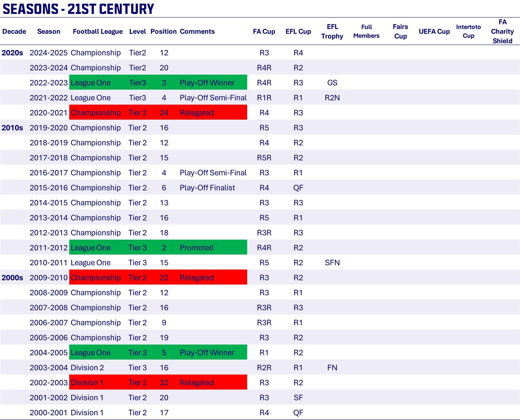The image size is (520, 420).
Task: Select the Position column header
Action: (164, 31)
